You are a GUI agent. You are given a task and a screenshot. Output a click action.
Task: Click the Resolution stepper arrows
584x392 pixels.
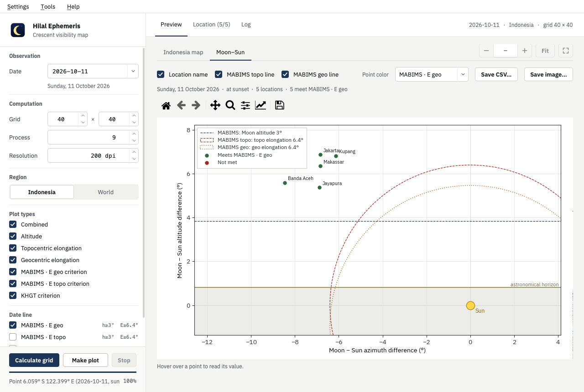pos(134,155)
